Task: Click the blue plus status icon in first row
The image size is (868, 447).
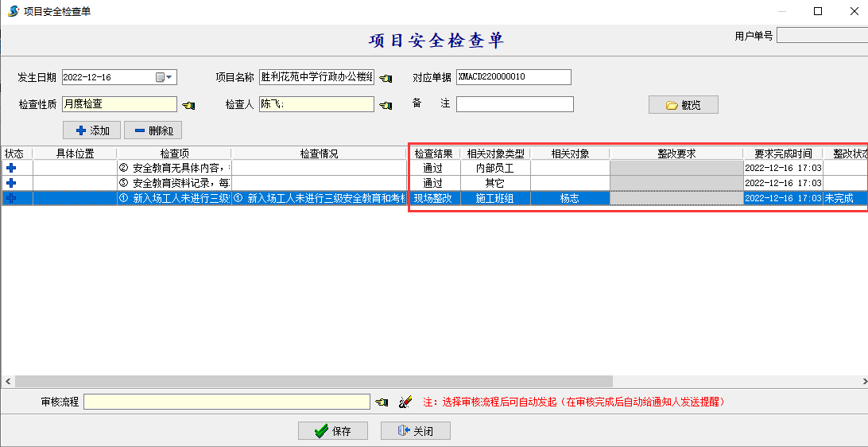Action: (x=11, y=169)
